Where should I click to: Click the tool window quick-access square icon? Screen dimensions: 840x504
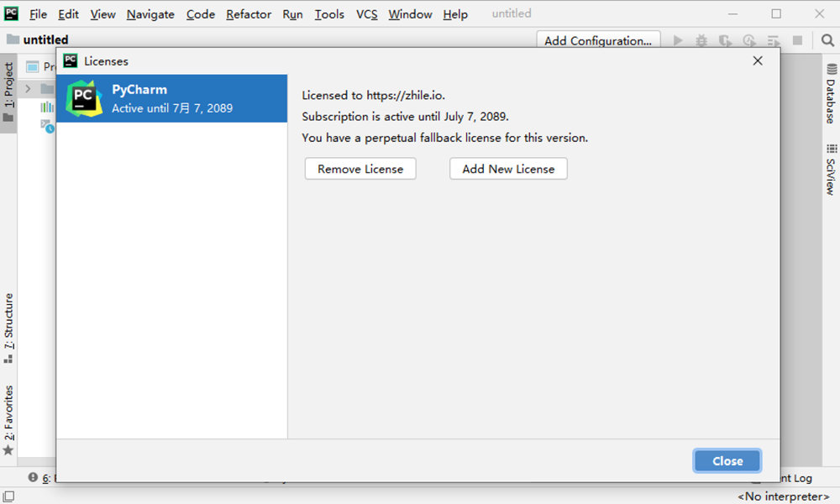pos(8,496)
